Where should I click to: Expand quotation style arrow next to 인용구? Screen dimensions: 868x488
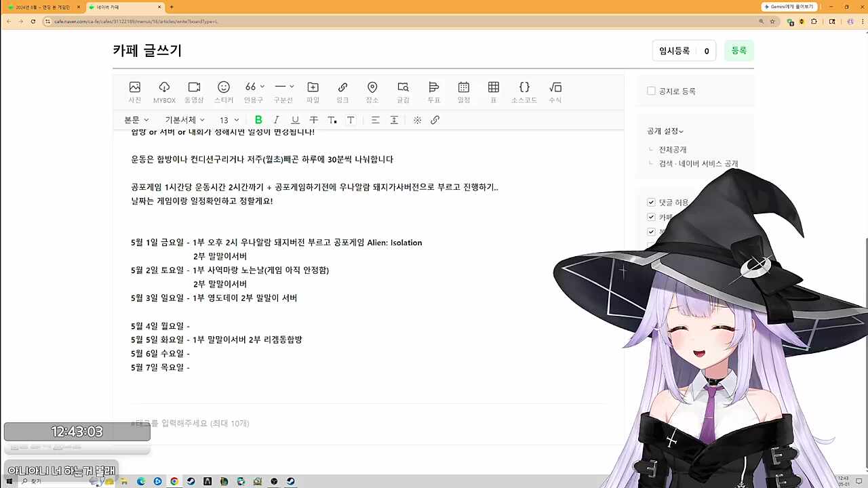point(262,86)
